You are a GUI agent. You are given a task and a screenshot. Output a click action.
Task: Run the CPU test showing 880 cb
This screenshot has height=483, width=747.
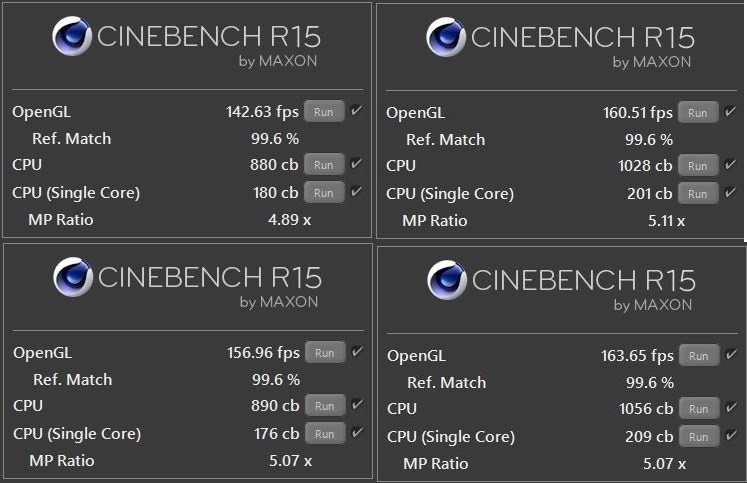coord(324,165)
